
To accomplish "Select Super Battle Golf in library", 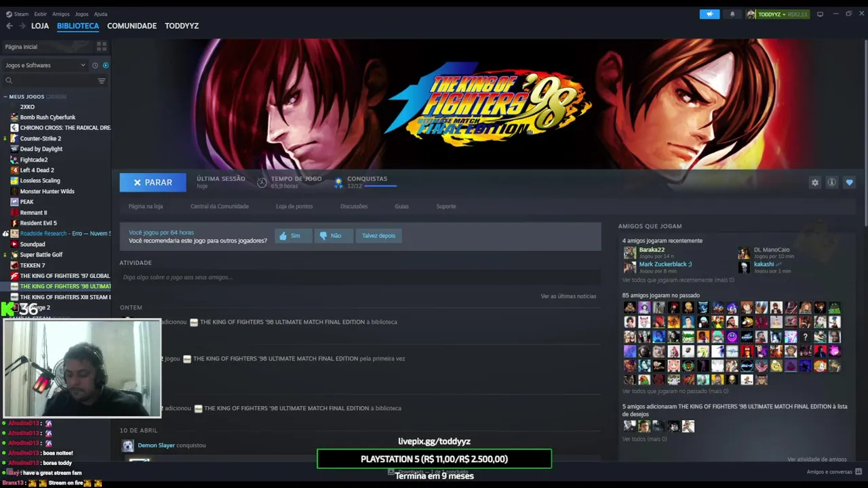I will (x=41, y=255).
